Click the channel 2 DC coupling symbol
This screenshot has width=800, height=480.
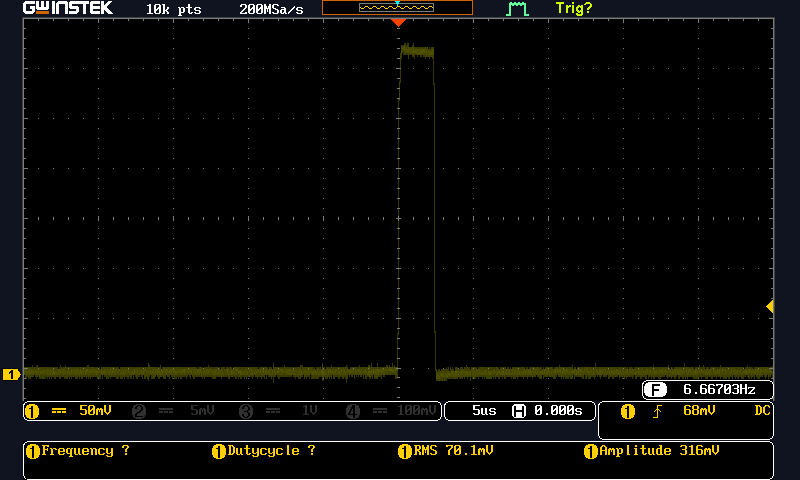pos(166,411)
